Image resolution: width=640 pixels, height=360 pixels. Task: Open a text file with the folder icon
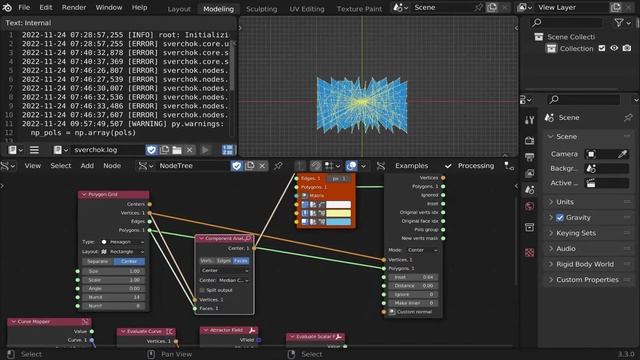(x=177, y=150)
